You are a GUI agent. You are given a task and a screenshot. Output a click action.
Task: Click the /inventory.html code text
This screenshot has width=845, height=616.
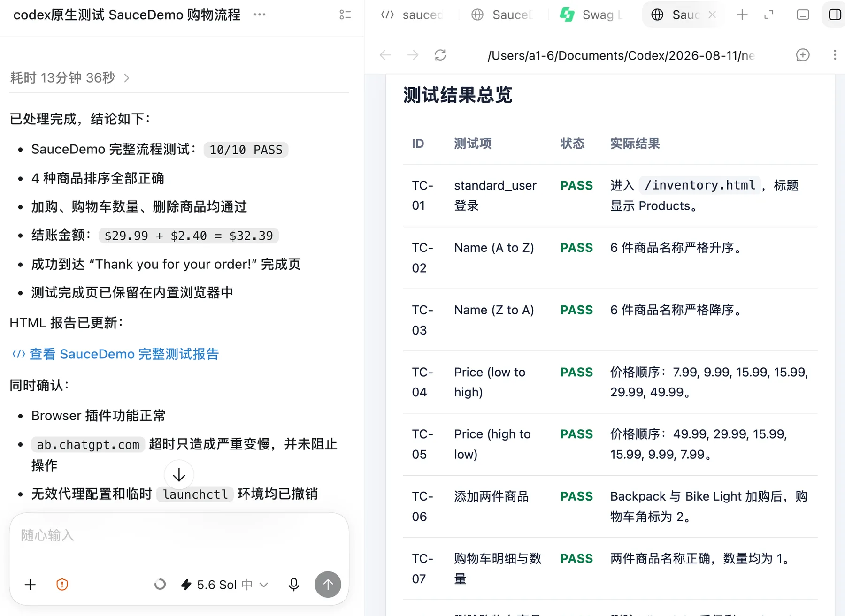(700, 185)
